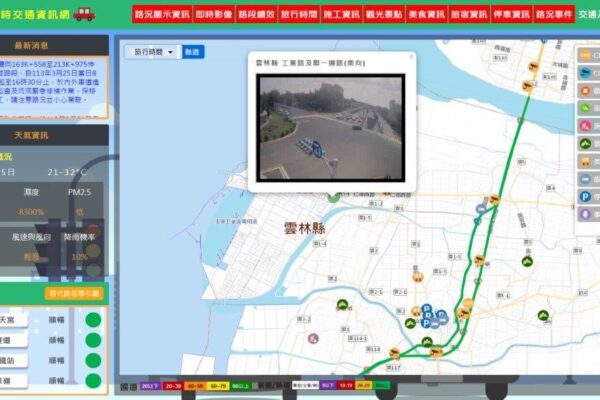Toggle the blue lodging layer in right panel
This screenshot has height=400, width=600.
(585, 179)
